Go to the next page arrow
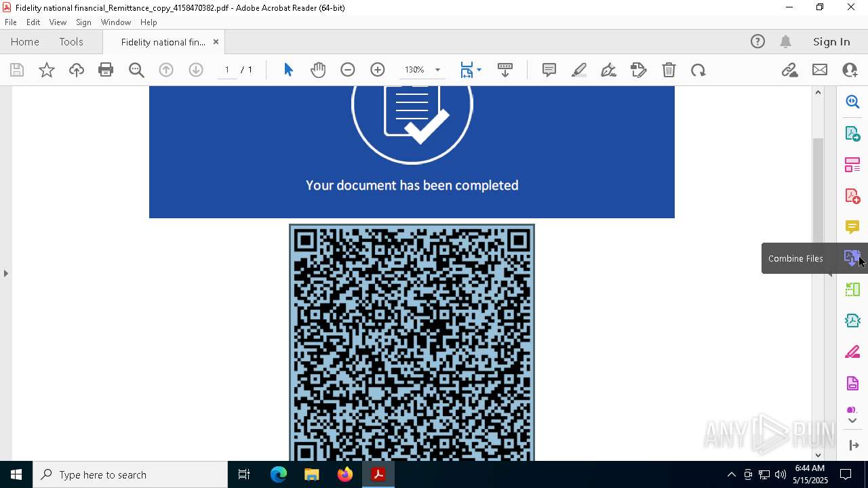This screenshot has width=868, height=488. 196,70
